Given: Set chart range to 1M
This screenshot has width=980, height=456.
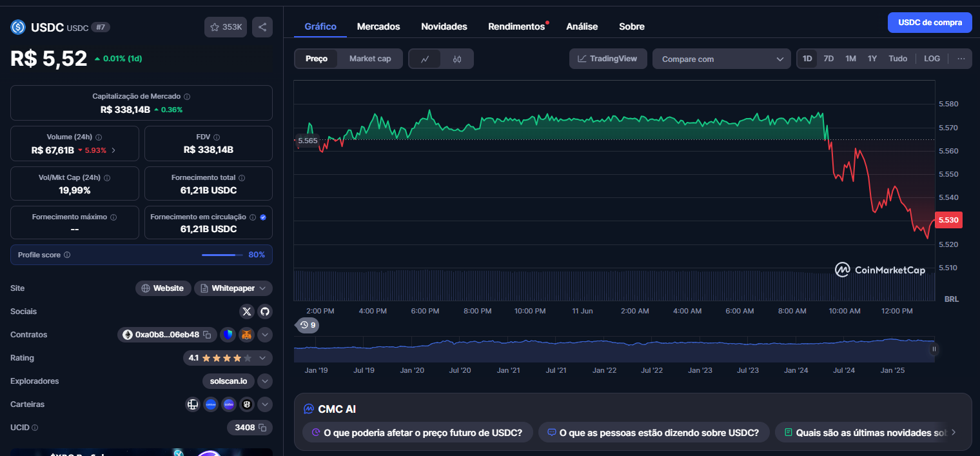Looking at the screenshot, I should click(x=850, y=59).
